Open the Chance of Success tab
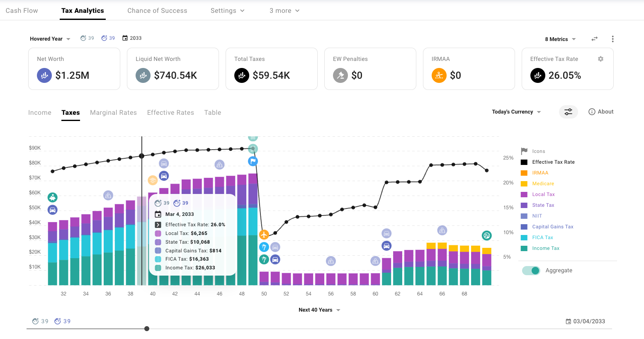The width and height of the screenshot is (644, 339). point(157,10)
